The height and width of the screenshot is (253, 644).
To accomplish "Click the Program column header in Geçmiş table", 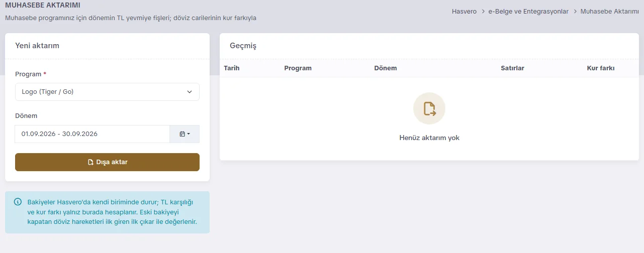I will click(x=298, y=68).
